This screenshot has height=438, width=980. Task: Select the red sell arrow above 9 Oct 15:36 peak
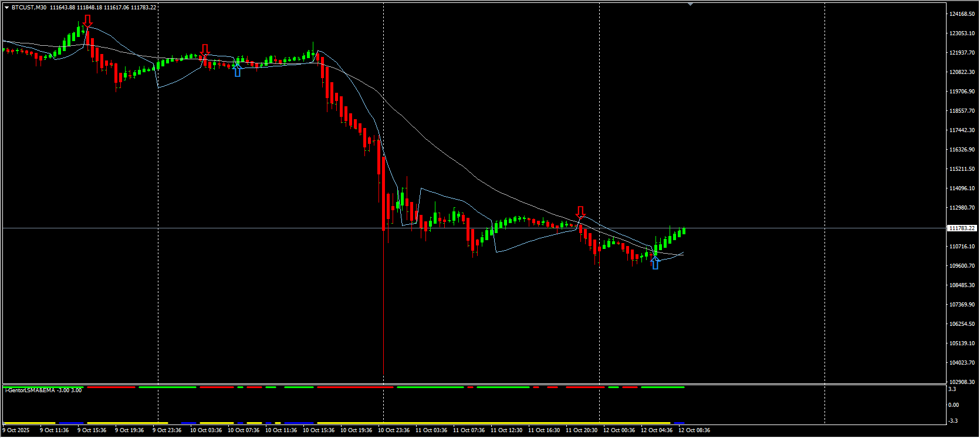(x=87, y=21)
